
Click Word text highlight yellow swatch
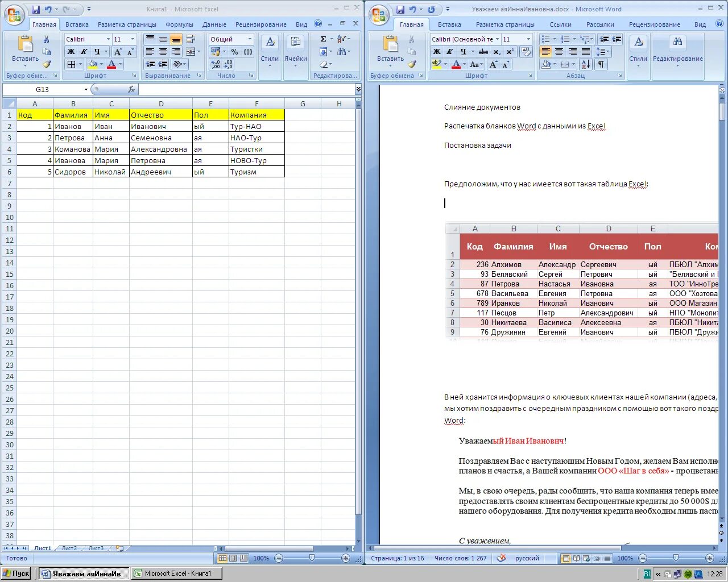click(436, 64)
